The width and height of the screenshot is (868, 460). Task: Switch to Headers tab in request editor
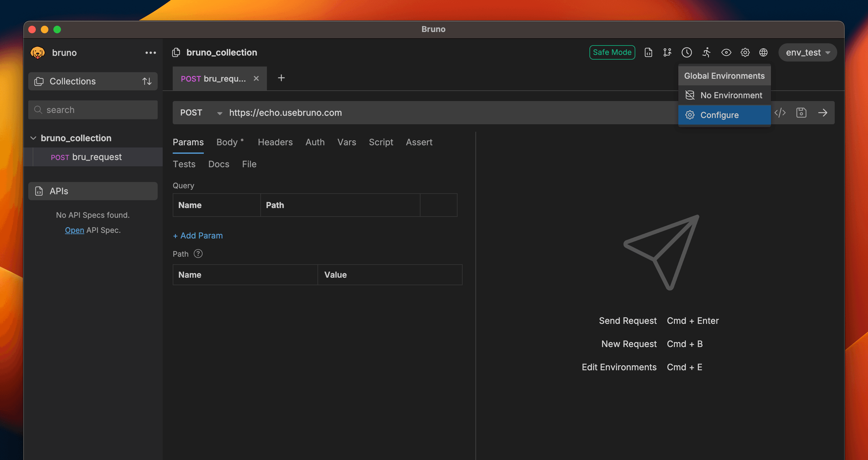275,142
